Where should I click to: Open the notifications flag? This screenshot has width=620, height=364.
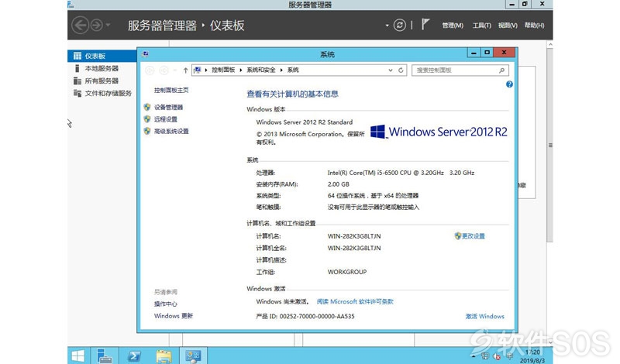(425, 25)
